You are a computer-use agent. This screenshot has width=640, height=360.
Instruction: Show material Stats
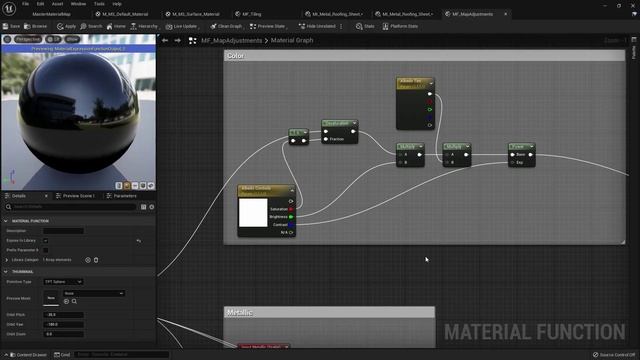click(365, 26)
